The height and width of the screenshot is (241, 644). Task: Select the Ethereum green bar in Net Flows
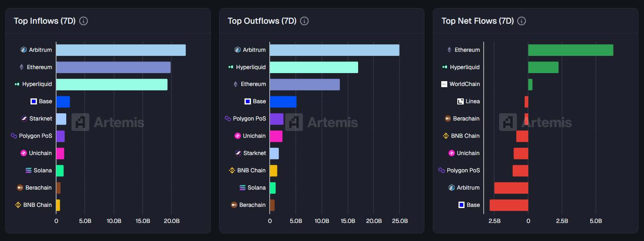tap(570, 50)
